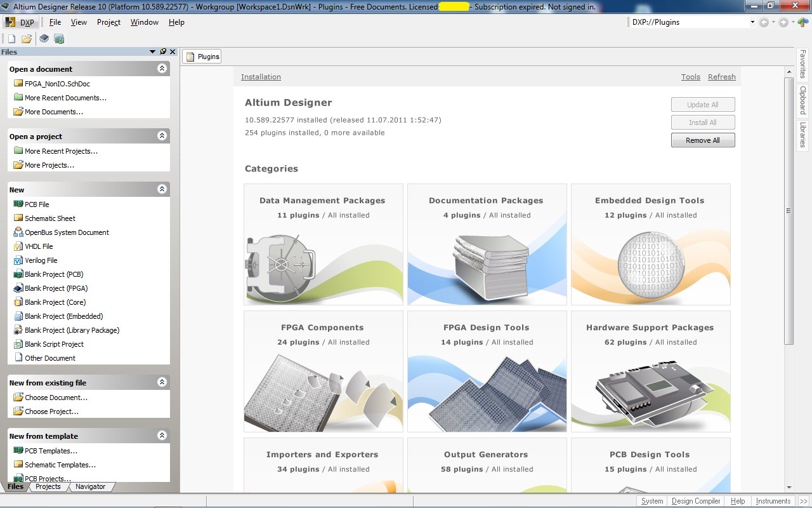
Task: Click the Instruments status bar button
Action: tap(773, 501)
